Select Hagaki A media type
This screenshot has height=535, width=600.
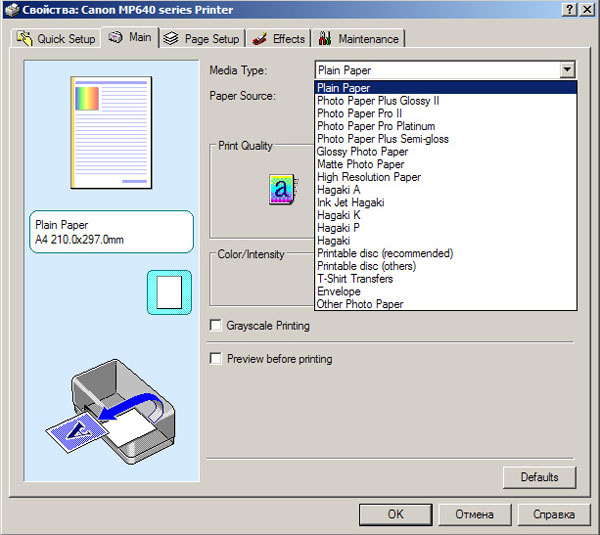[446, 189]
